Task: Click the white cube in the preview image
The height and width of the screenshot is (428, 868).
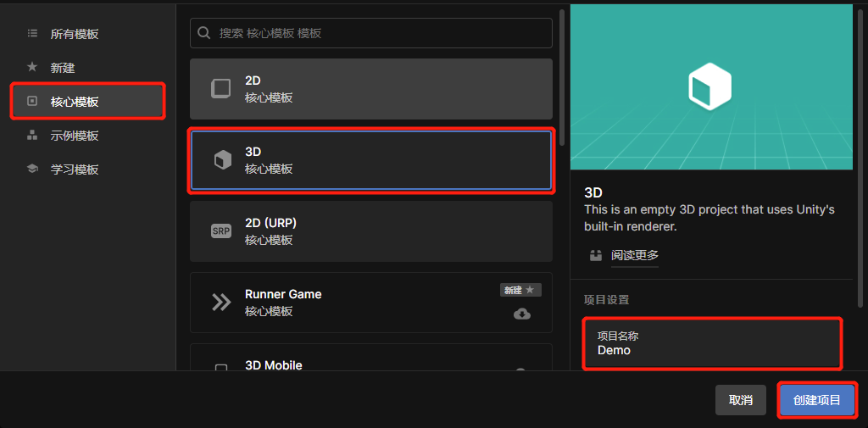Action: [709, 86]
